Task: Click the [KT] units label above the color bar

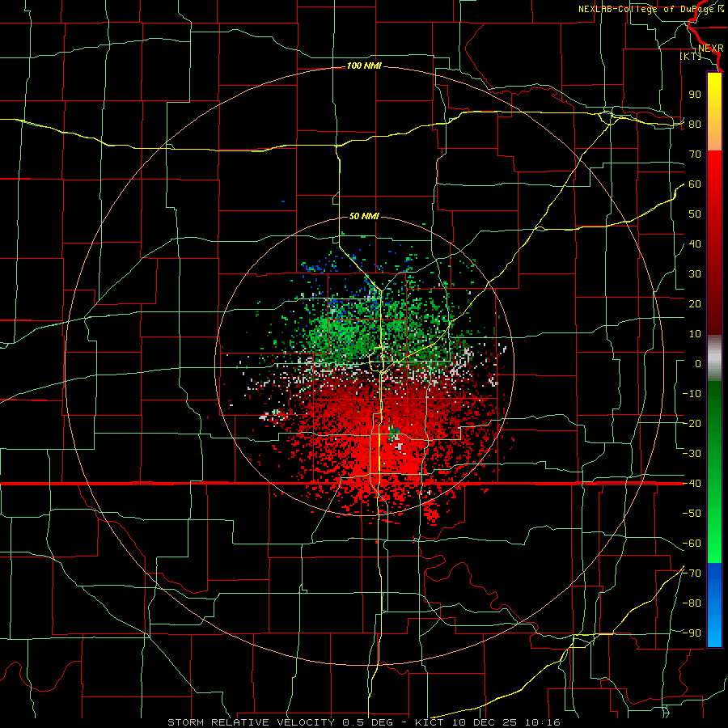Action: pos(690,56)
